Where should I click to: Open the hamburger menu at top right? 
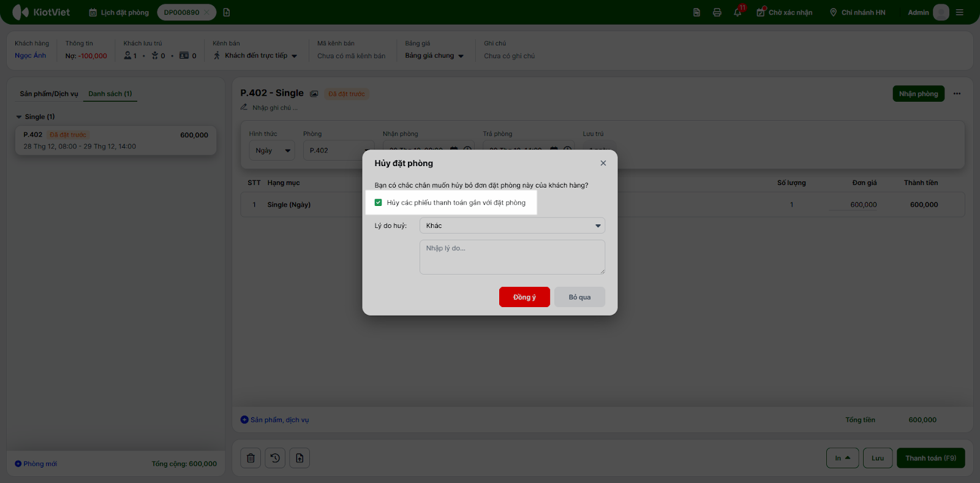coord(960,12)
